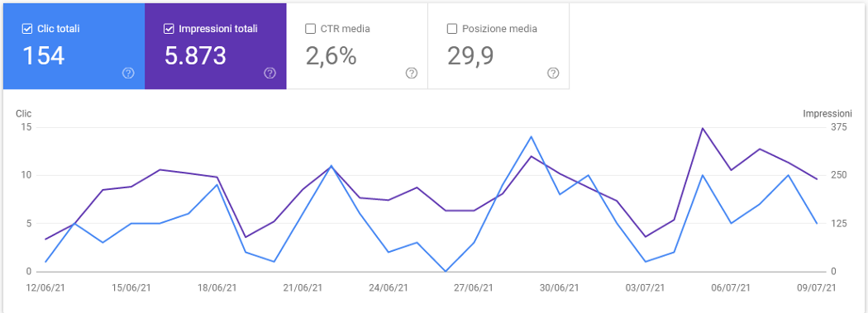This screenshot has height=313, width=868.
Task: Uncheck the Clic totali checkbox
Action: (x=26, y=29)
